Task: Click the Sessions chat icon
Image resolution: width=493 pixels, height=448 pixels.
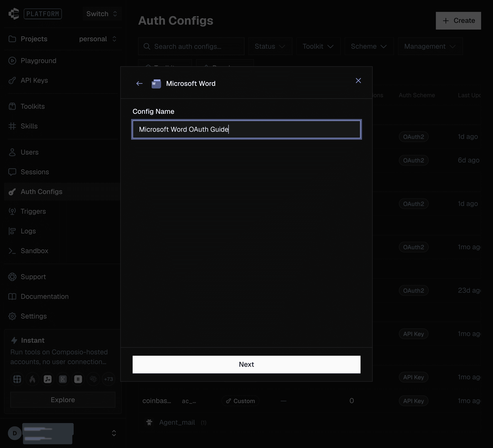Action: pos(12,172)
